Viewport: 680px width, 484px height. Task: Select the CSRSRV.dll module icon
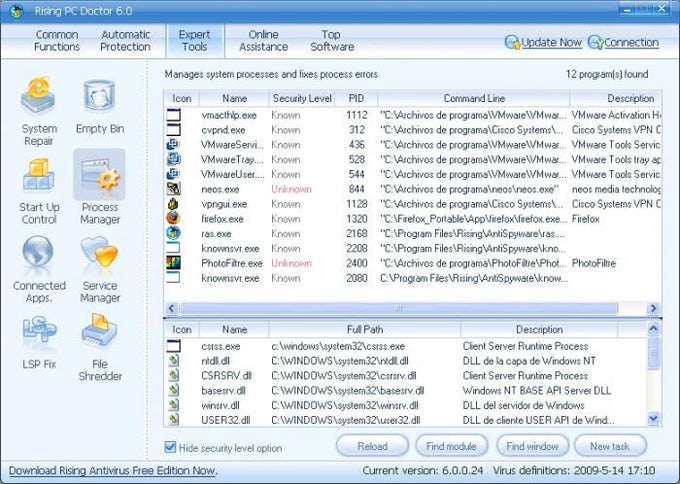(x=173, y=375)
